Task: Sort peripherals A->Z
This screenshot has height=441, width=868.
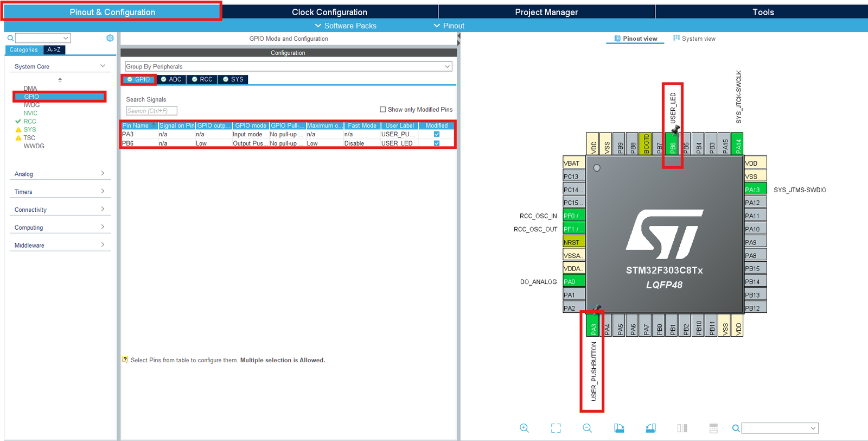Action: coord(54,49)
